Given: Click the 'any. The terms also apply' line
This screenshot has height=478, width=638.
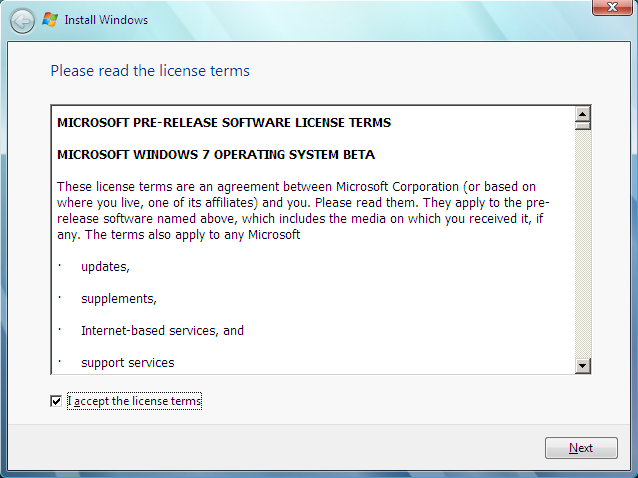Looking at the screenshot, I should 178,235.
